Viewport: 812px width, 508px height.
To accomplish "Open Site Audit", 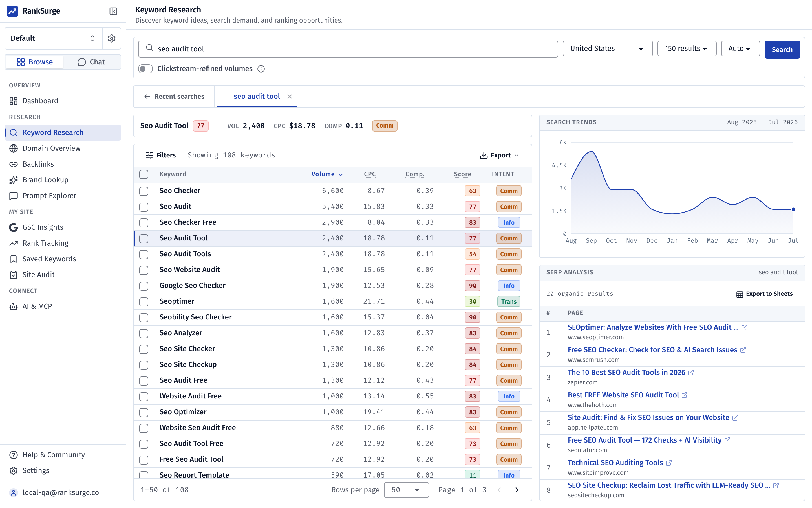I will [63, 275].
